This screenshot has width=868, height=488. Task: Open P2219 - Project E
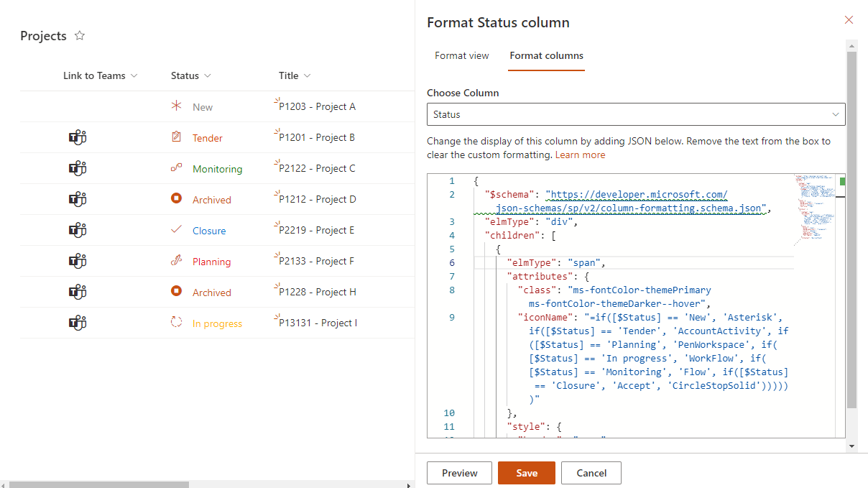[x=317, y=230]
